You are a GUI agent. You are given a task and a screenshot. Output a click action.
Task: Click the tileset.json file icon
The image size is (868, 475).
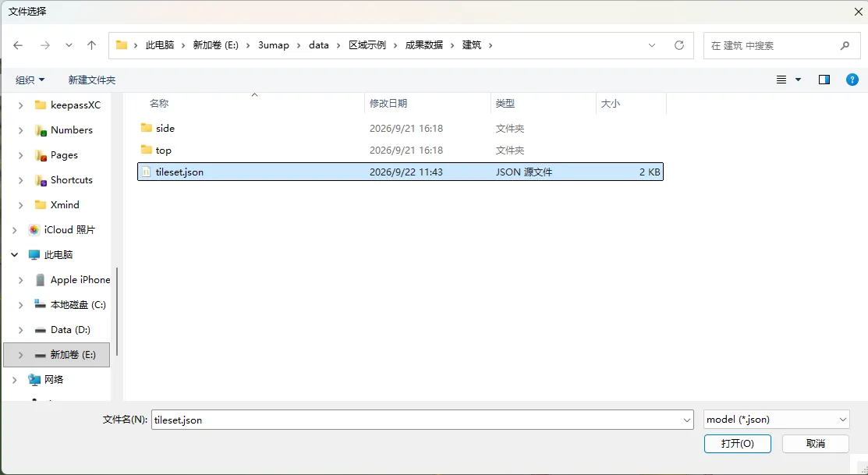(x=146, y=172)
